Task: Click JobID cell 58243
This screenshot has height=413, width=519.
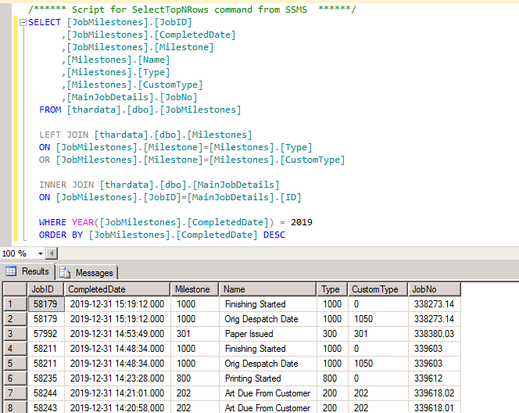Action: click(x=46, y=408)
